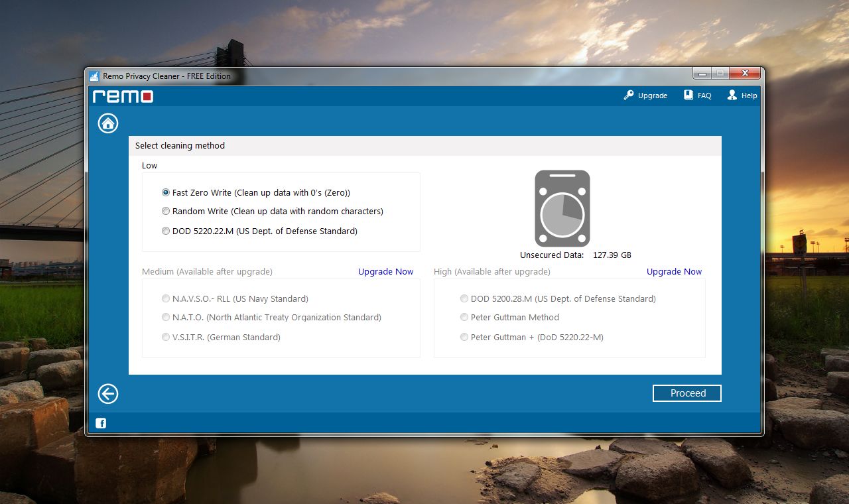Click the 127.39 GB unsecured data value
This screenshot has width=849, height=504.
click(x=612, y=255)
